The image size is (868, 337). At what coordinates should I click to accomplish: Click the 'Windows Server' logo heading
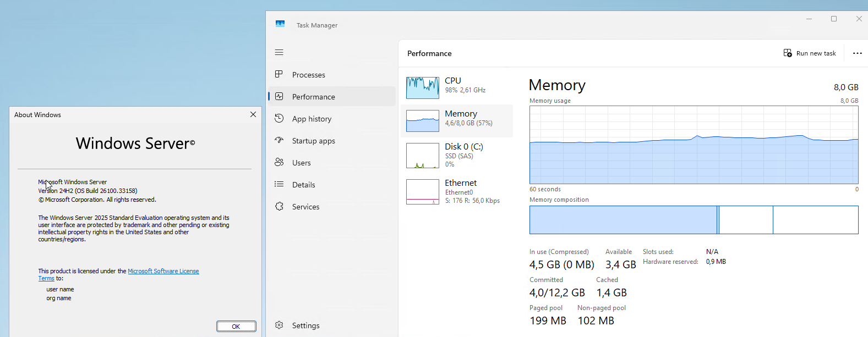tap(135, 143)
